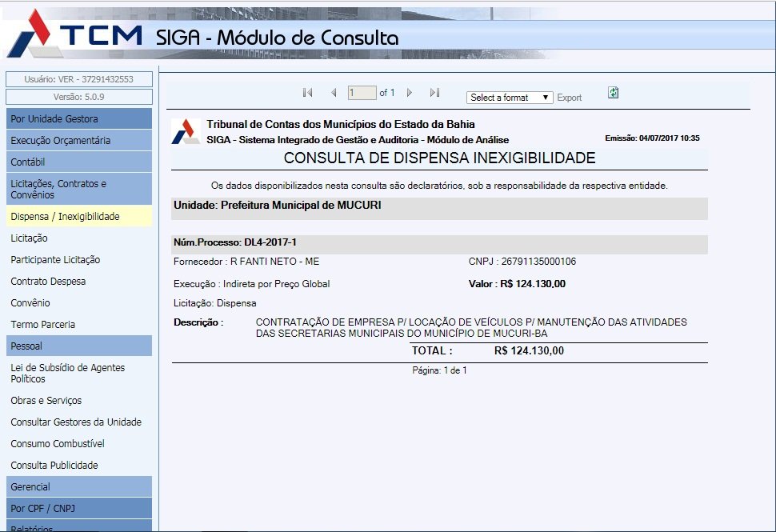
Task: Open the Licitação sidebar link
Action: [30, 238]
